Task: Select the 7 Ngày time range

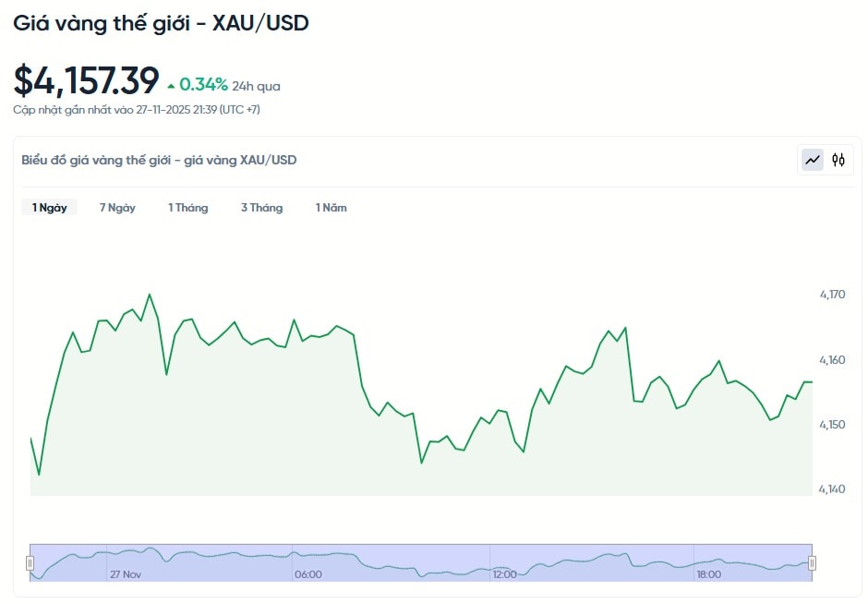Action: 117,208
